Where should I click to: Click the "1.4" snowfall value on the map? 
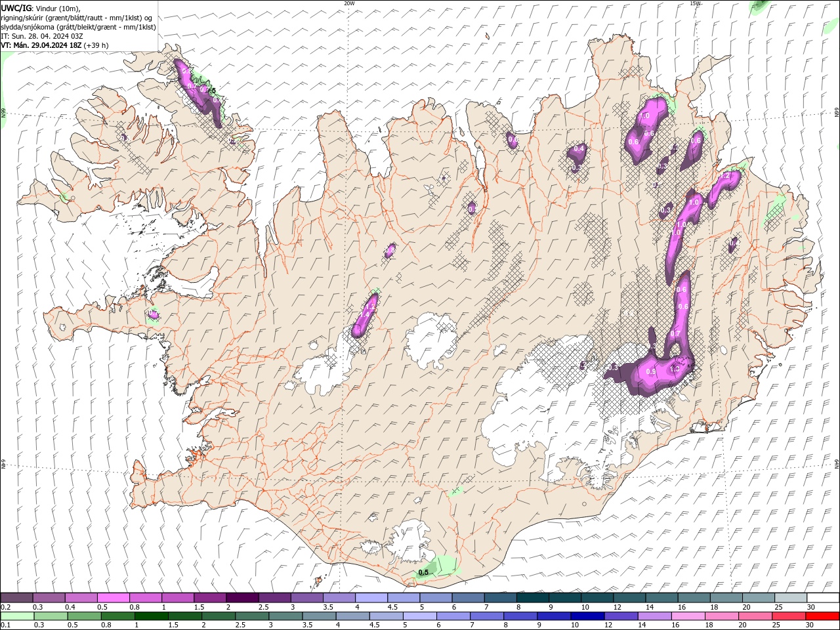365,316
